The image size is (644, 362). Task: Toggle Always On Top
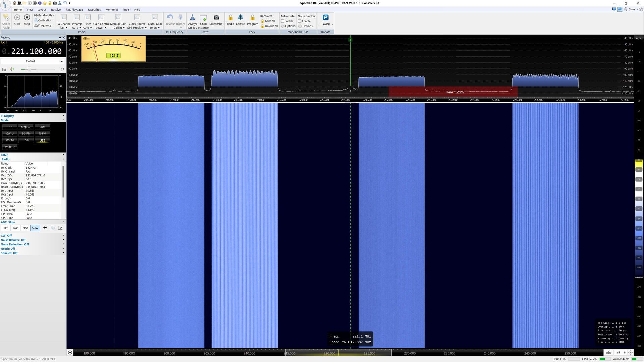pyautogui.click(x=192, y=20)
